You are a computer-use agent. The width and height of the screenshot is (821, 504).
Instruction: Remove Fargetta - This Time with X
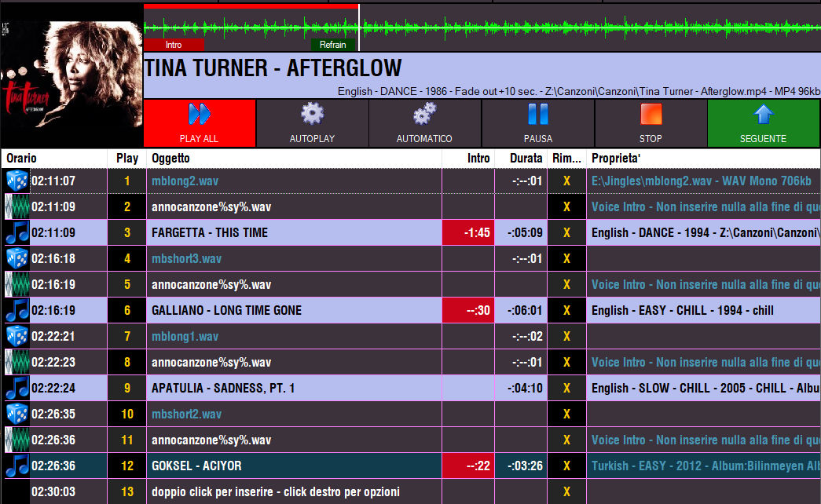566,233
